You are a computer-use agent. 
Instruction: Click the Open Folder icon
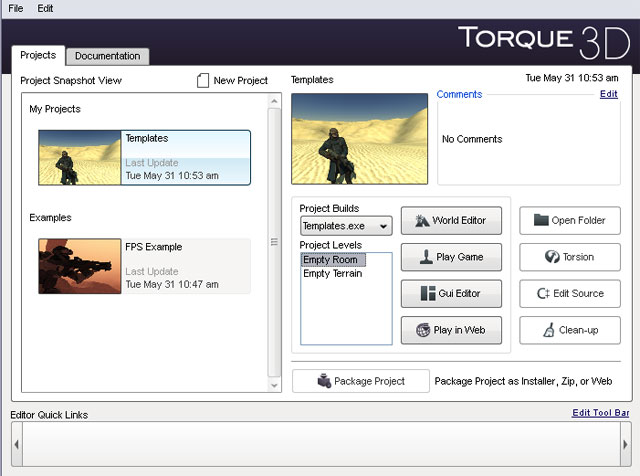[x=541, y=220]
